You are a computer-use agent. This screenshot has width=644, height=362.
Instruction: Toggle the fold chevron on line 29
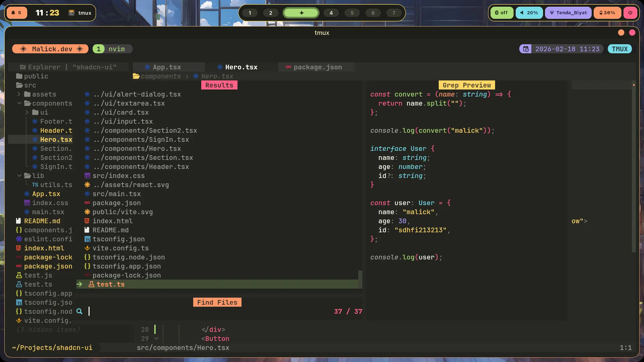coord(156,339)
